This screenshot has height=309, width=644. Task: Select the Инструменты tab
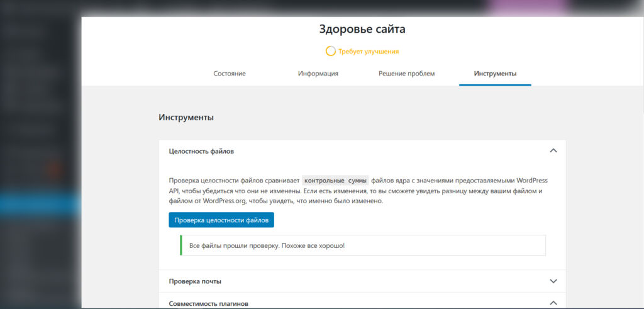(x=495, y=74)
